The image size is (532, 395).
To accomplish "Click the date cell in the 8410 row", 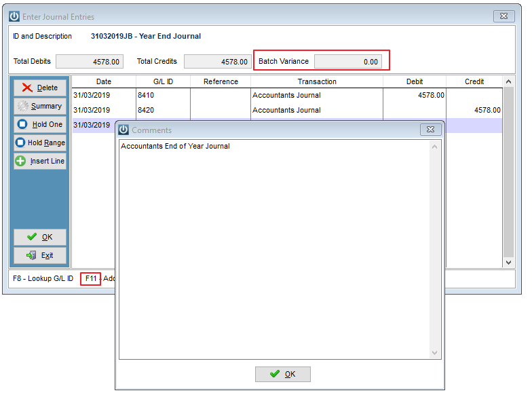I will pos(104,95).
